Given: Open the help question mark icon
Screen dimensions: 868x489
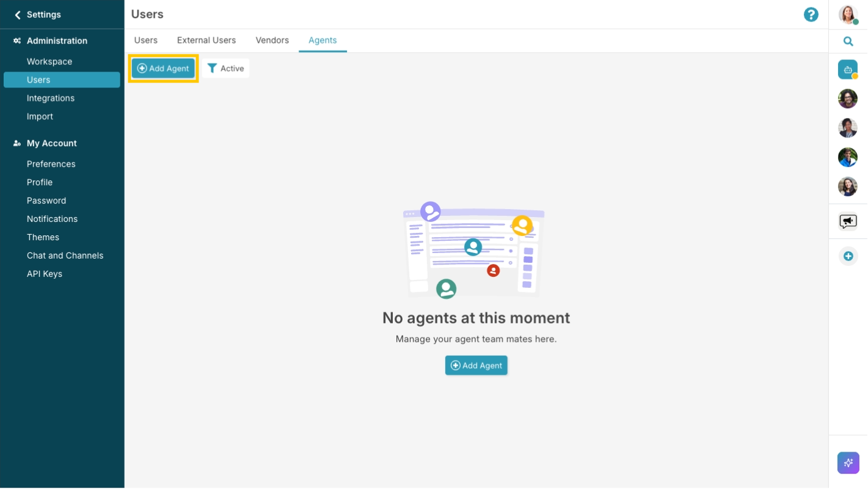Looking at the screenshot, I should pos(811,15).
